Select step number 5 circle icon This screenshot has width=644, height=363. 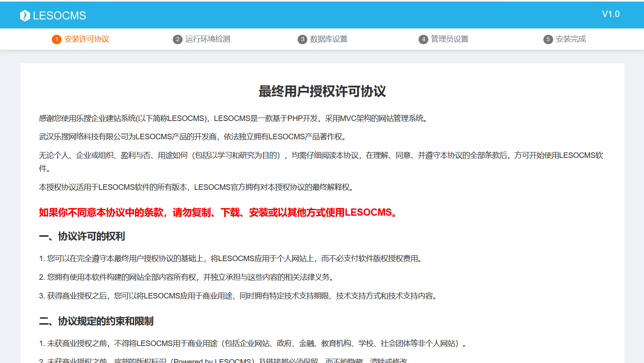point(548,39)
